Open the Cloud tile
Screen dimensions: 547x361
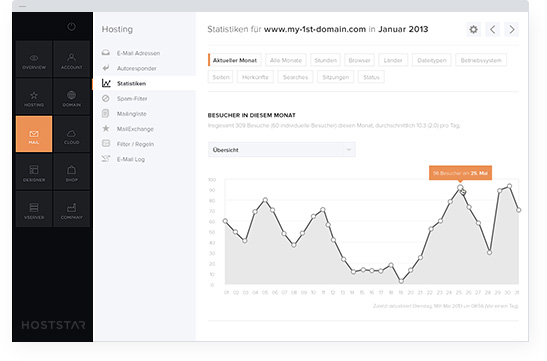[x=72, y=134]
